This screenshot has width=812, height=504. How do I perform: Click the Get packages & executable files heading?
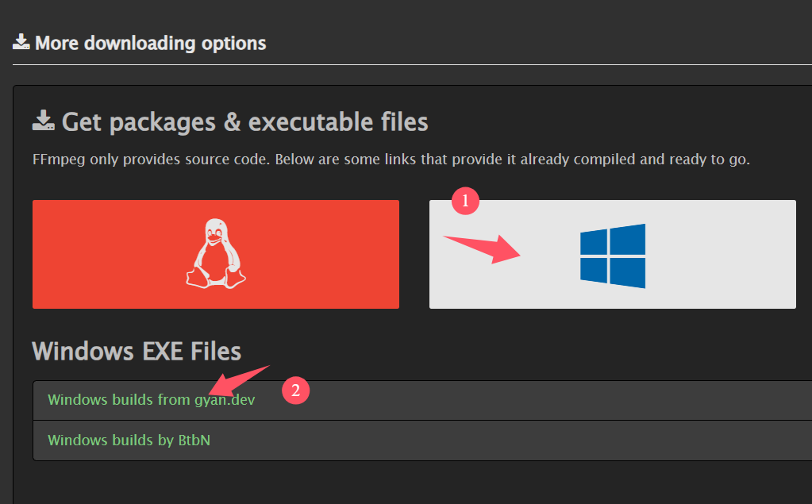click(245, 122)
